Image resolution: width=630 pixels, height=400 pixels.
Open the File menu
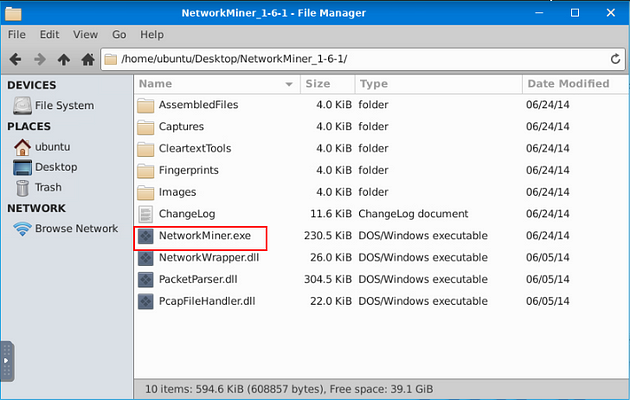point(17,35)
